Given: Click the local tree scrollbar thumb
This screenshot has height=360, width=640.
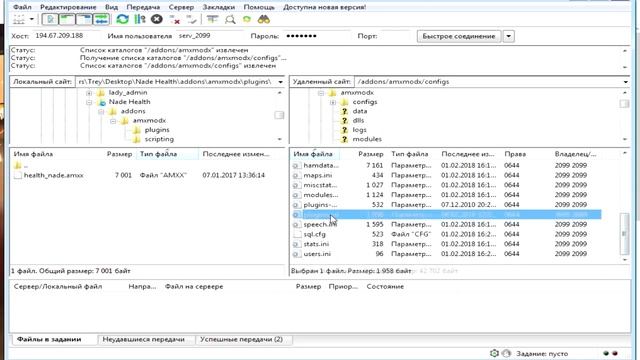Looking at the screenshot, I should (x=279, y=115).
